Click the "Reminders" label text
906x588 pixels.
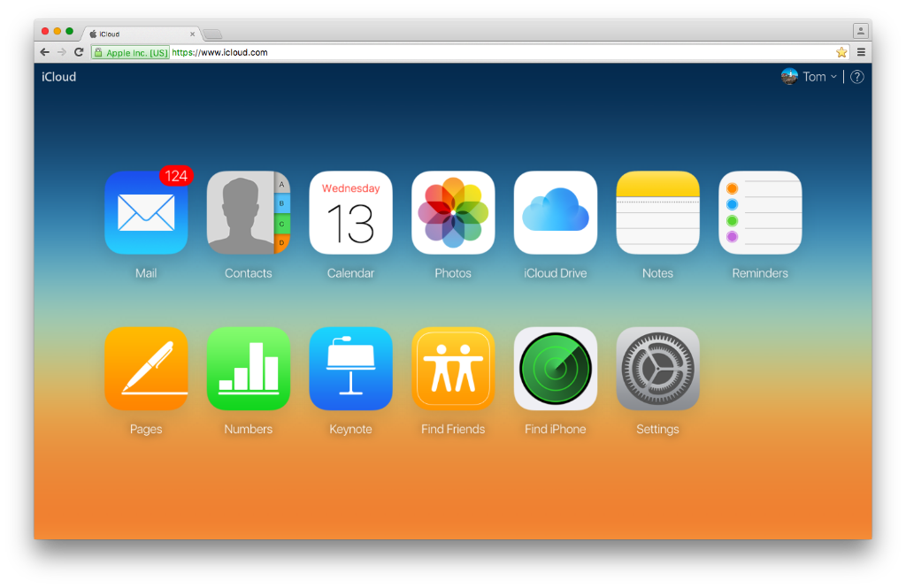[x=760, y=273]
